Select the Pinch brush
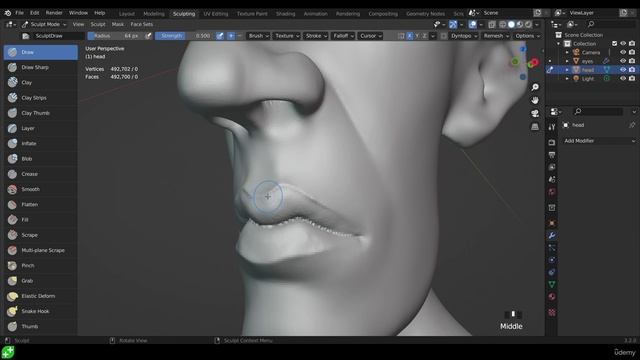Viewport: 640px width, 360px height. (x=40, y=266)
